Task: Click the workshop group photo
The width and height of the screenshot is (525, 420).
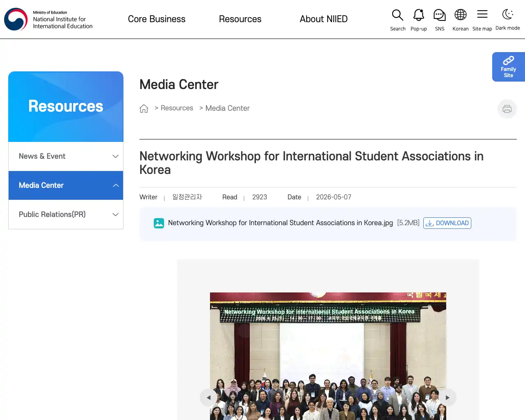Action: coord(328,356)
